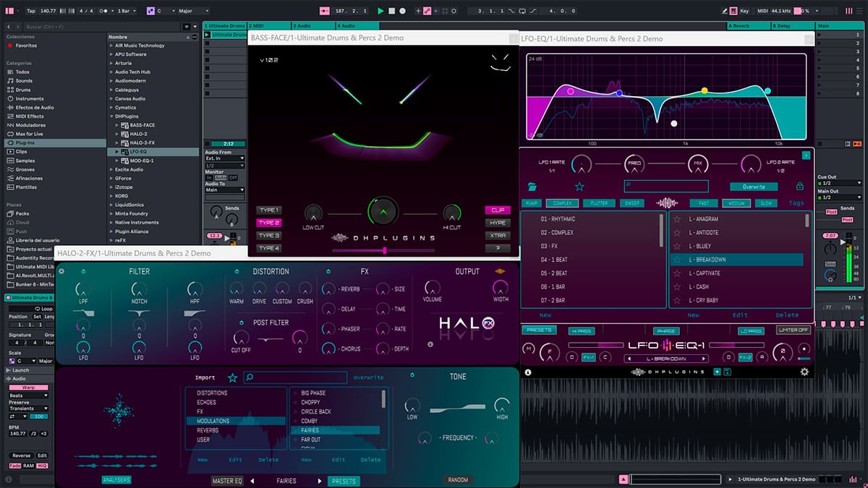Viewport: 868px width, 488px height.
Task: Open LFO-EQ settings gear icon
Action: 804,372
